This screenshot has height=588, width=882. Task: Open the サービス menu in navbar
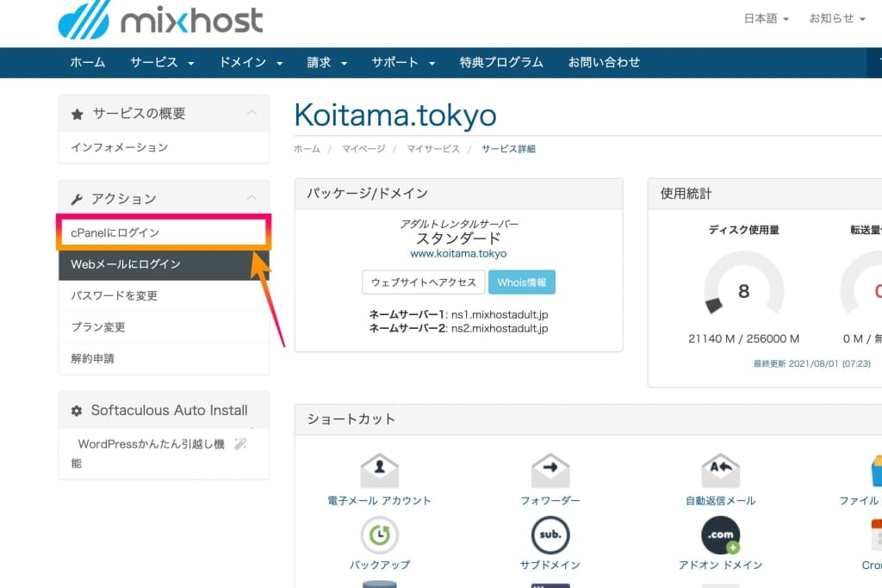tap(162, 62)
